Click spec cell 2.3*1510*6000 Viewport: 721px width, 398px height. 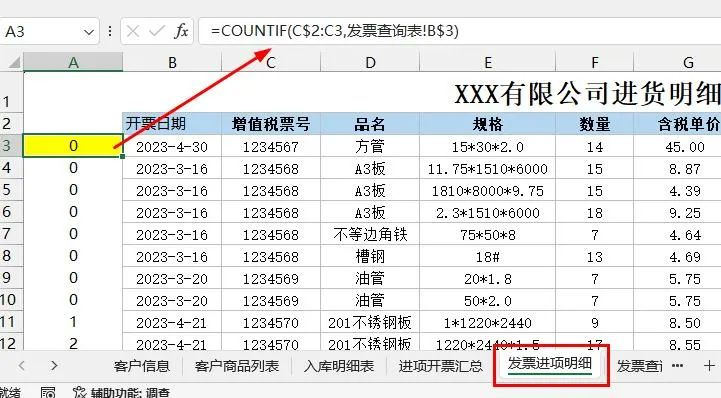[x=488, y=213]
